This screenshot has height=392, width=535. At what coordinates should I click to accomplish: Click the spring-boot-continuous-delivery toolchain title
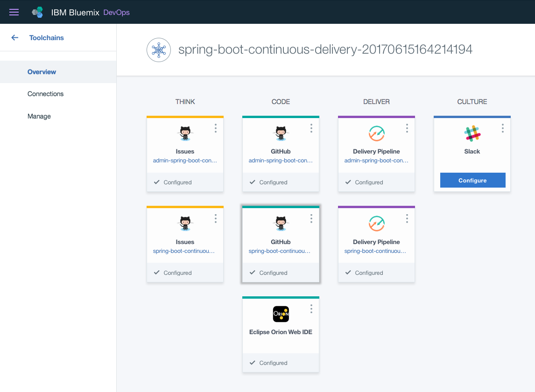(x=325, y=49)
